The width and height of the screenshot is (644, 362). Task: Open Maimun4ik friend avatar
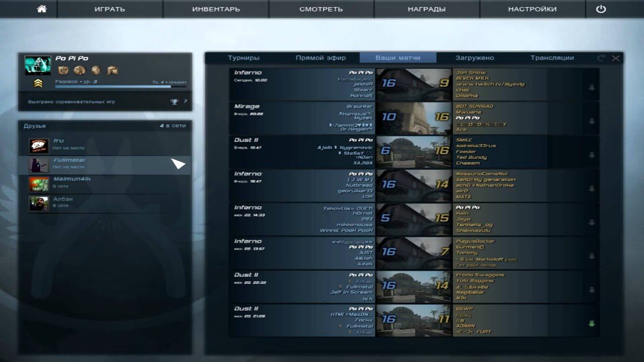click(x=39, y=184)
